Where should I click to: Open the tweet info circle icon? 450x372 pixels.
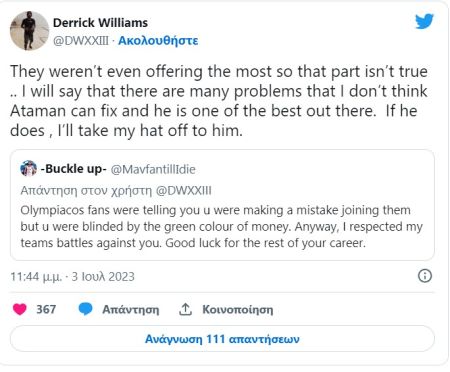pos(425,276)
